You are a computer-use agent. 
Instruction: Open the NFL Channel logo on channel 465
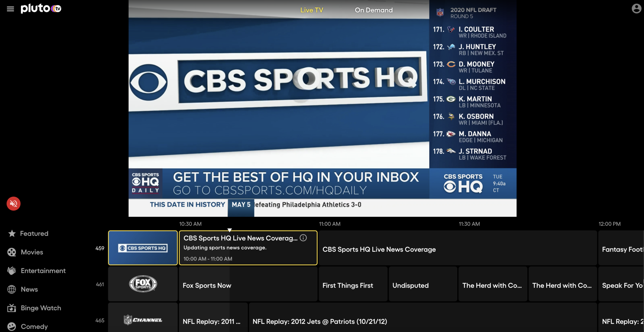[143, 320]
